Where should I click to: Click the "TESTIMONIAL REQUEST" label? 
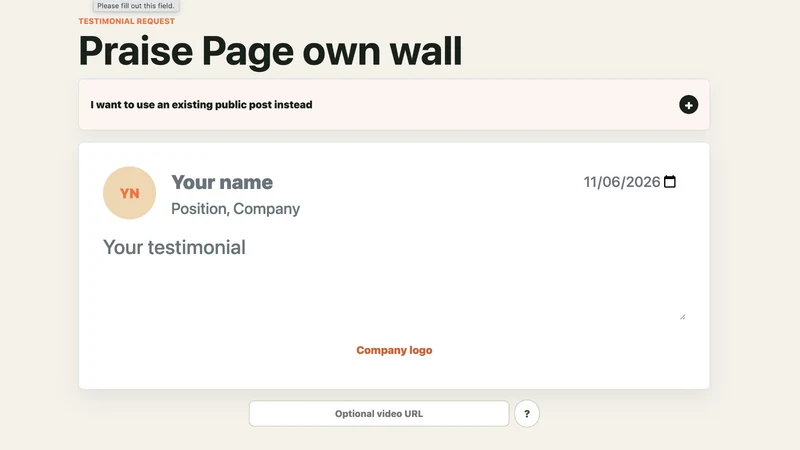click(127, 21)
